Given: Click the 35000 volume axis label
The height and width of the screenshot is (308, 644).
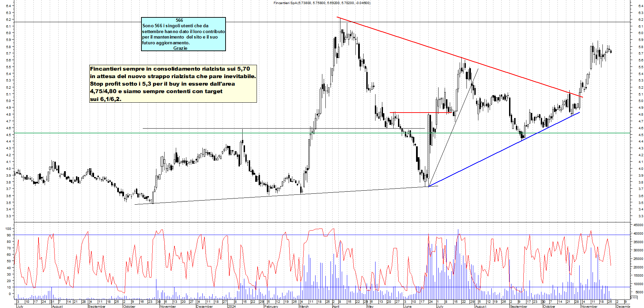Looking at the screenshot, I should pos(638,242).
